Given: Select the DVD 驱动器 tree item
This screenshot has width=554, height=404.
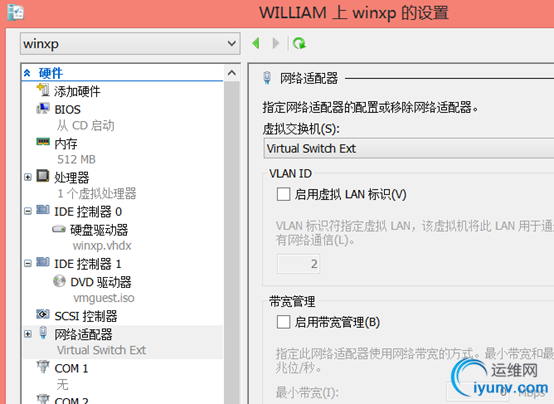Looking at the screenshot, I should coord(101,282).
